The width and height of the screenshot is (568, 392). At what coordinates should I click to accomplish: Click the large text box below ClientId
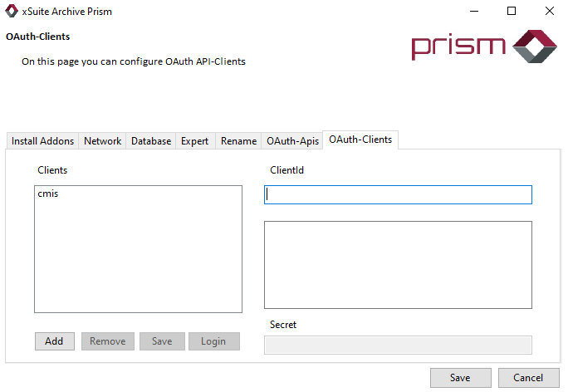398,265
